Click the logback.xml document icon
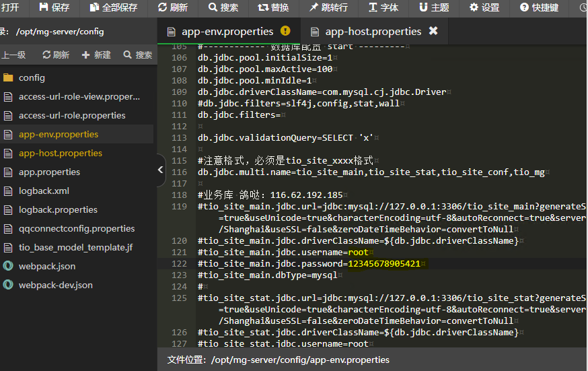Image resolution: width=588 pixels, height=371 pixels. tap(8, 191)
